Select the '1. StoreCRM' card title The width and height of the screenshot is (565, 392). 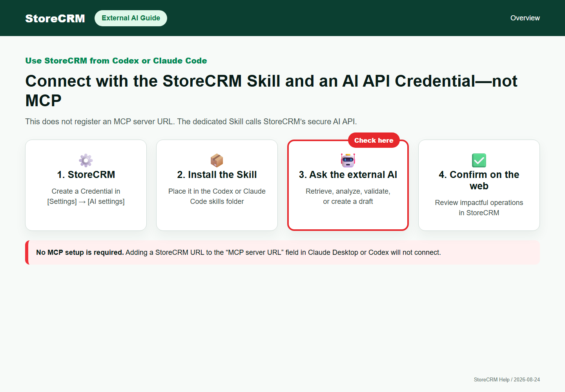[x=86, y=174]
